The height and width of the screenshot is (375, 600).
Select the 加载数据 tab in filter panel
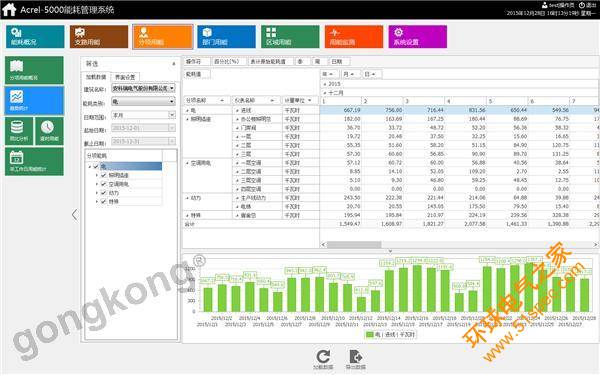(x=96, y=77)
